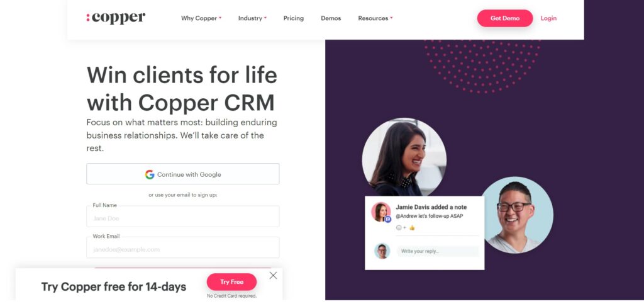The height and width of the screenshot is (304, 644).
Task: Click Continue with Google button
Action: [x=183, y=174]
